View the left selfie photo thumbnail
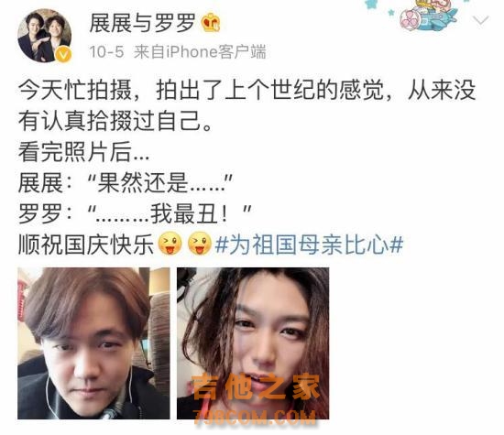 point(93,343)
